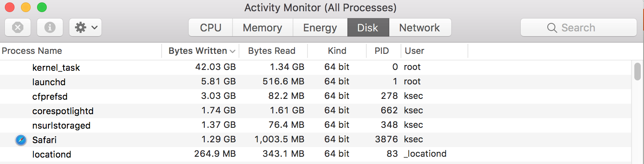This screenshot has width=644, height=164.
Task: Click in the Search field
Action: coord(579,27)
